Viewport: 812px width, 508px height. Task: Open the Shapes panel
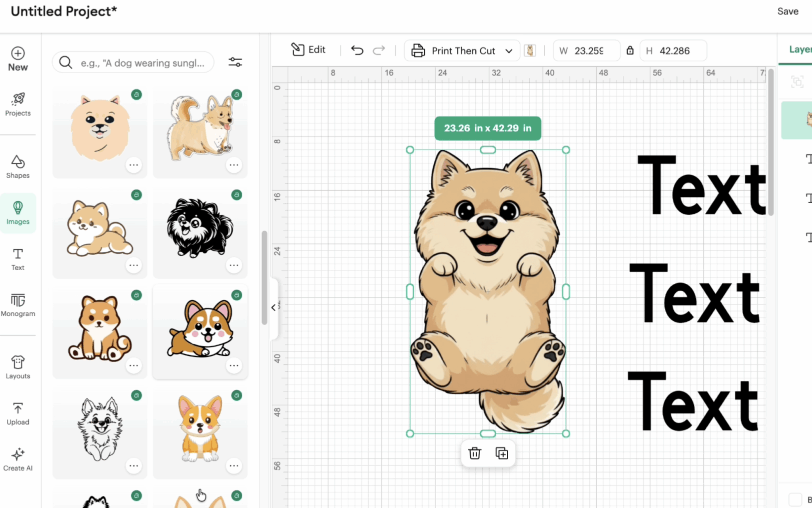[x=18, y=167]
